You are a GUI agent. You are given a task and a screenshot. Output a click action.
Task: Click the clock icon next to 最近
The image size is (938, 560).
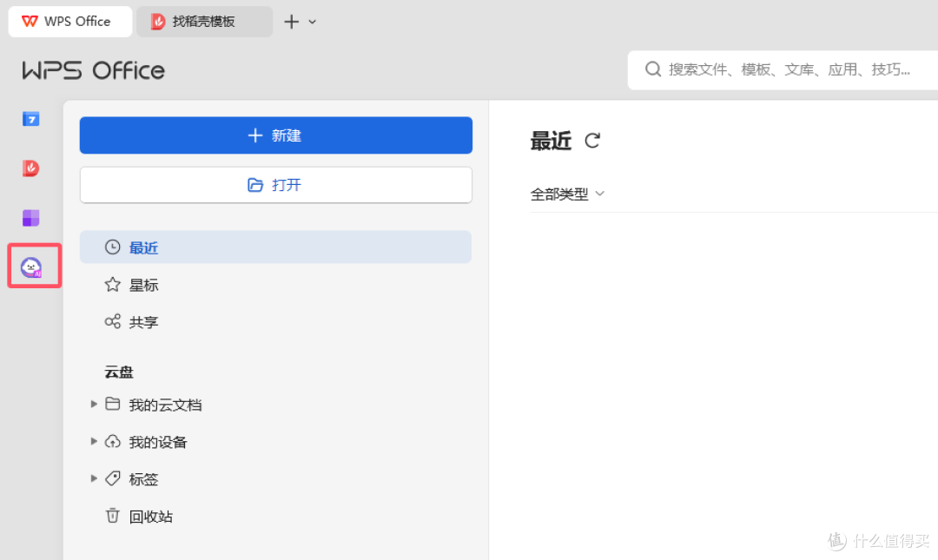pyautogui.click(x=112, y=247)
